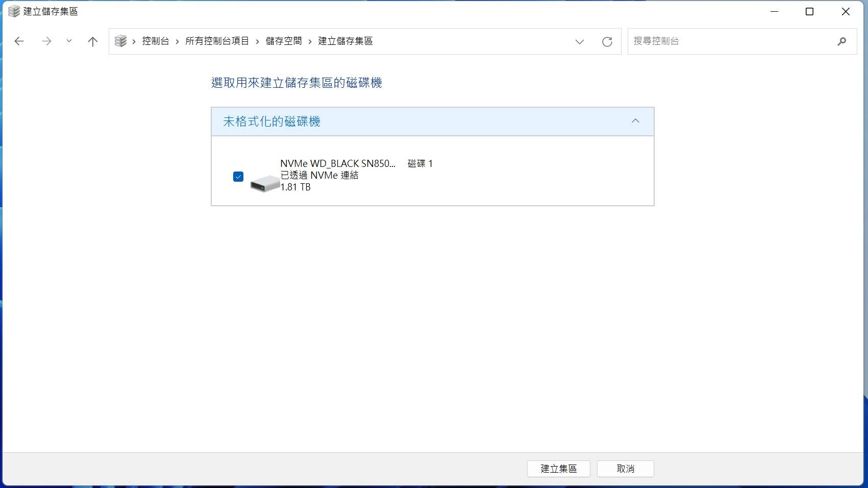Expand the address bar history dropdown
868x488 pixels.
tap(579, 42)
